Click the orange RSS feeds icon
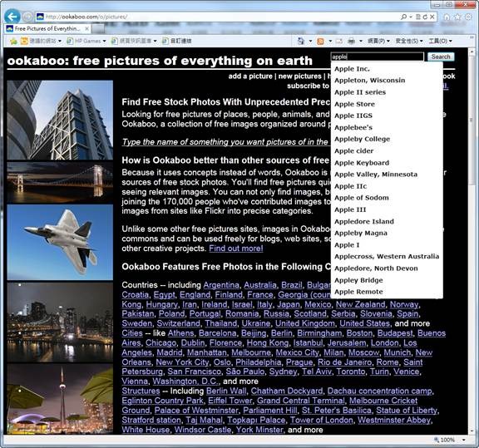Image resolution: width=479 pixels, height=448 pixels. [x=320, y=41]
